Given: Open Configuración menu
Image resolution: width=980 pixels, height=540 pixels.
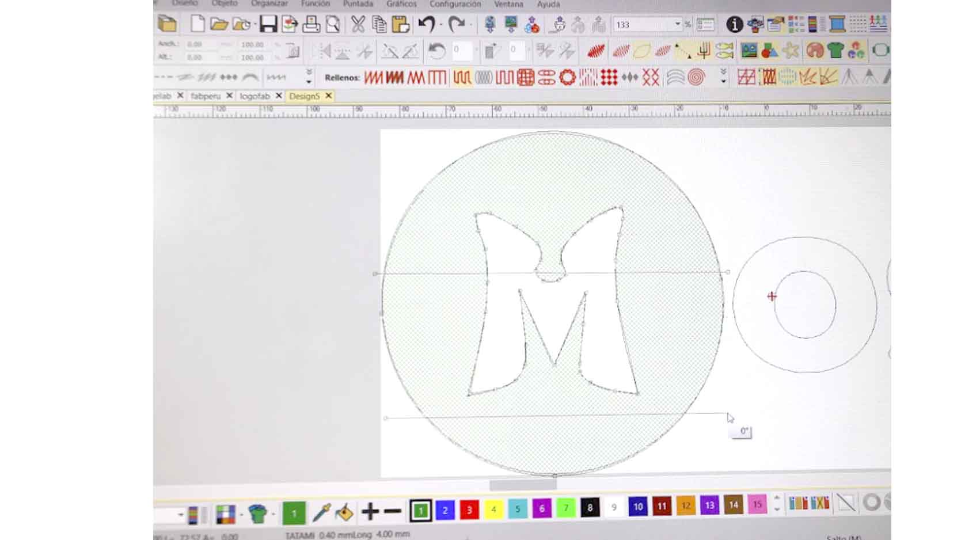Looking at the screenshot, I should coord(455,4).
